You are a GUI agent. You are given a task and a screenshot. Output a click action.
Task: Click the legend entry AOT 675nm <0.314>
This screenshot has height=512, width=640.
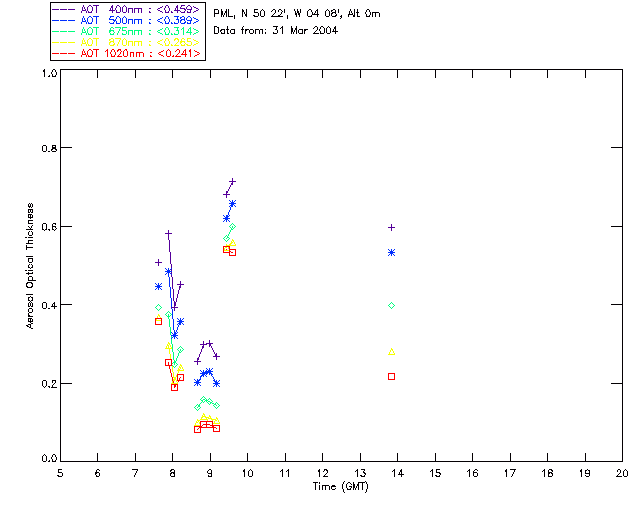click(x=127, y=31)
